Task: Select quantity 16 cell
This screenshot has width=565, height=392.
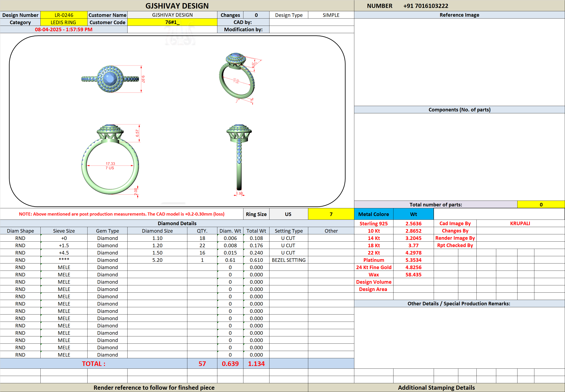Action: pyautogui.click(x=202, y=253)
